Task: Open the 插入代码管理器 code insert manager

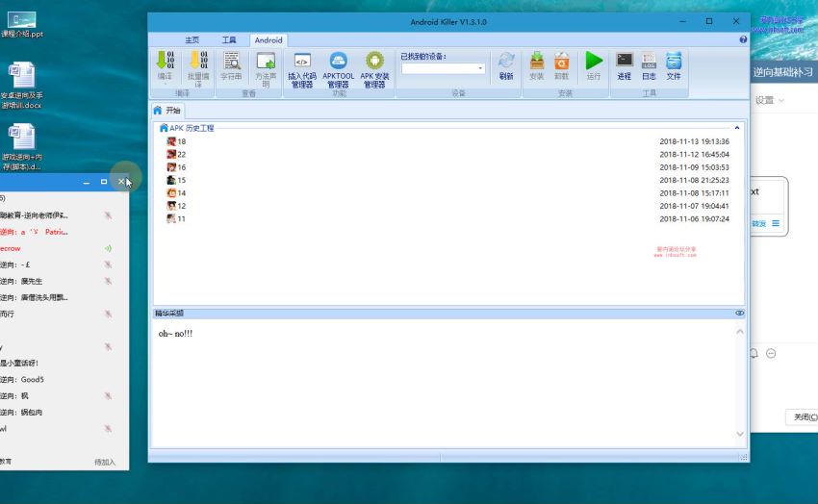Action: [x=302, y=69]
